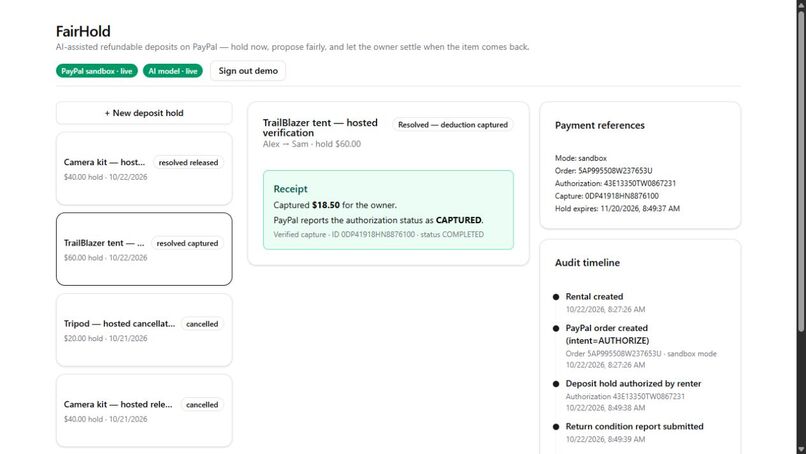Click the PayPal authorization status CAPTURED line
The image size is (806, 454).
378,220
